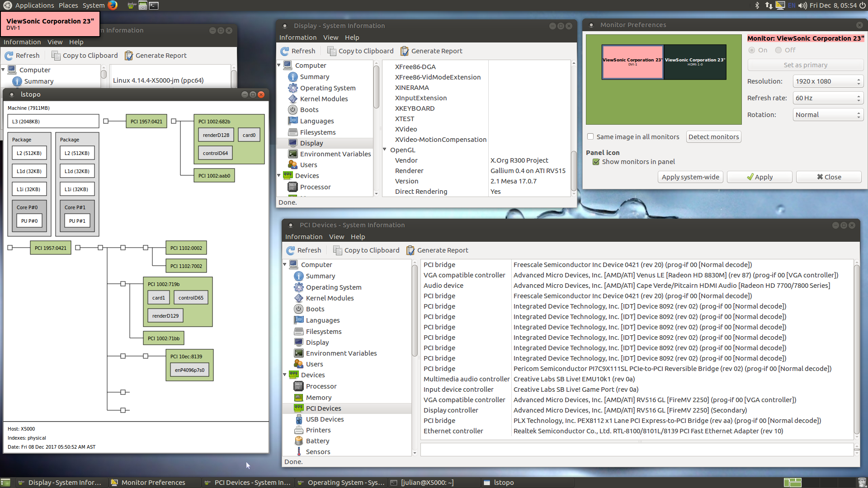
Task: Click Refresh icon in PCI Devices window
Action: click(291, 250)
